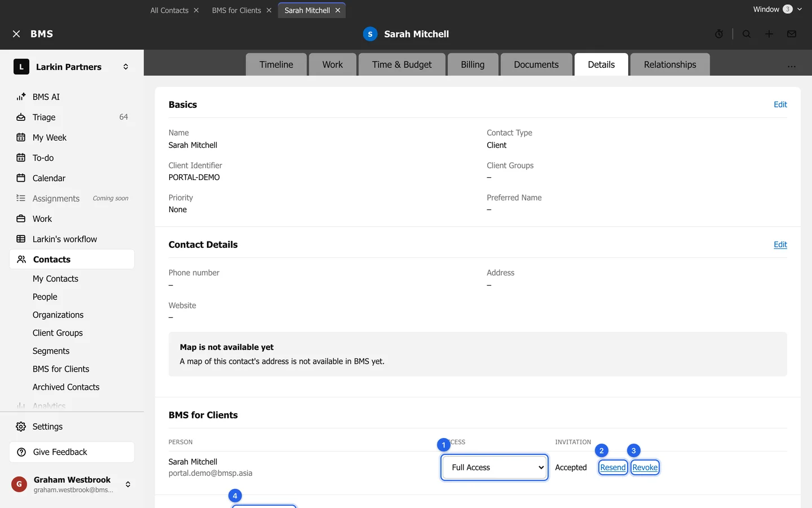Expand Graham Westbrook account menu

tap(128, 484)
